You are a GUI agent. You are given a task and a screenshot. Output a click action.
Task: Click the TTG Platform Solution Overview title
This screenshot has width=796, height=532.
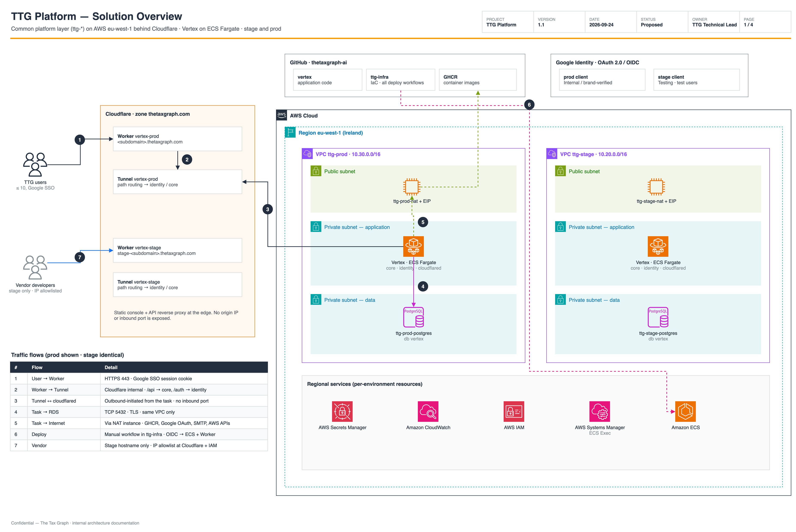(x=96, y=16)
